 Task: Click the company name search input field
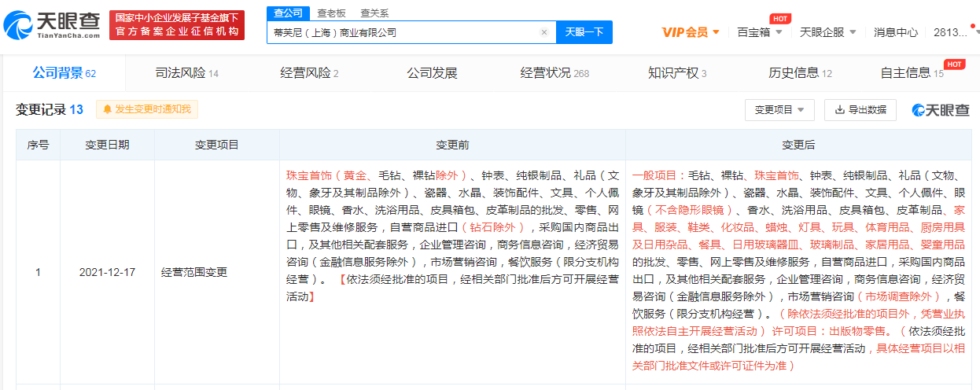pyautogui.click(x=401, y=32)
